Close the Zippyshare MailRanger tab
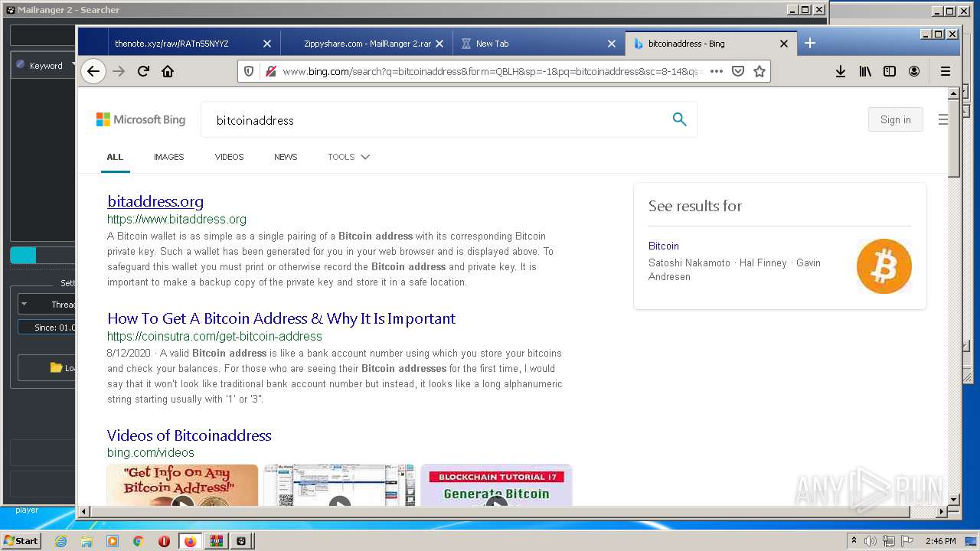 tap(439, 44)
